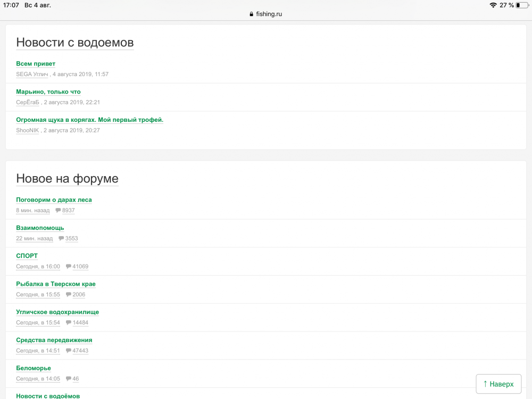Open the 'СПОРТ' forum thread
This screenshot has width=532, height=399.
[x=27, y=256]
